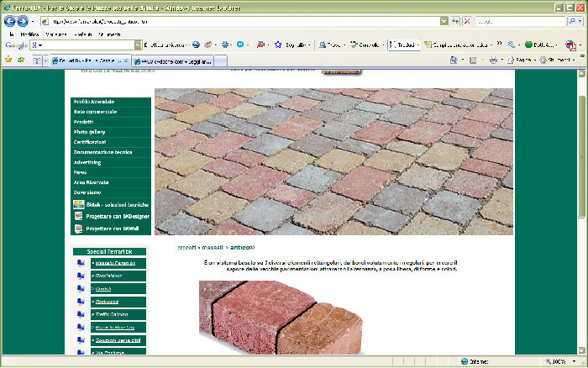Screen dimensions: 588x368
Task: Click the blue speech bubble icon in Google toolbar
Action: pyautogui.click(x=240, y=45)
